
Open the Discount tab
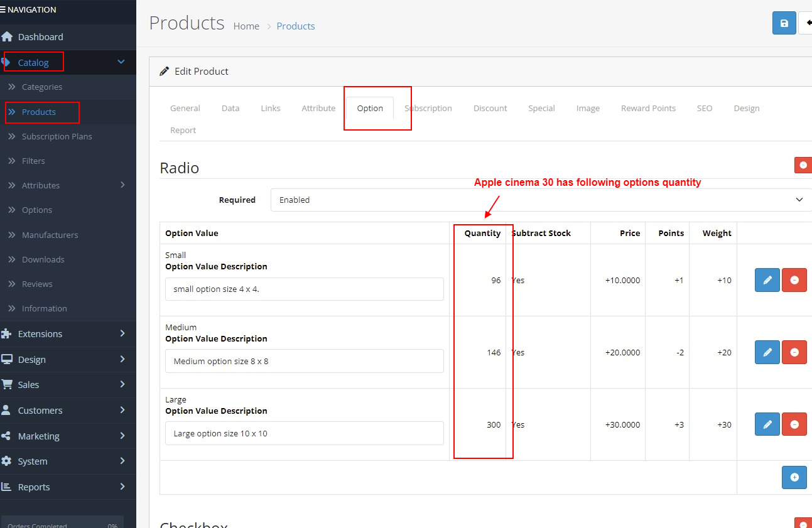click(x=490, y=108)
